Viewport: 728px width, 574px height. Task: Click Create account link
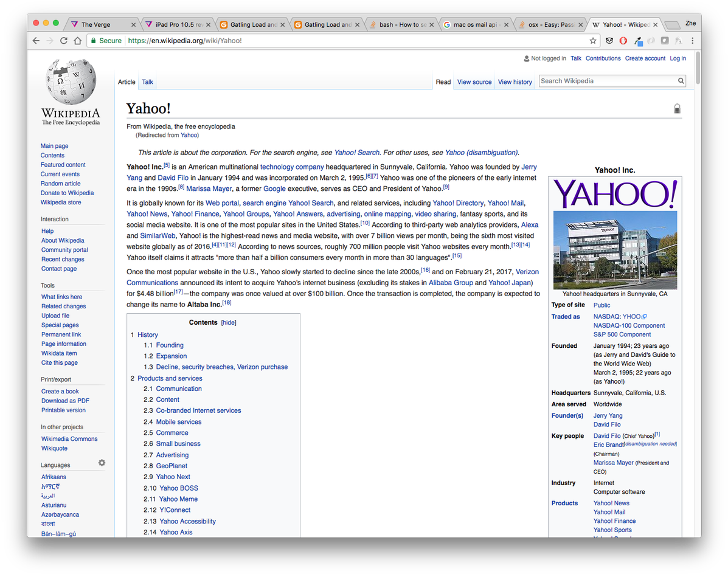click(x=645, y=58)
